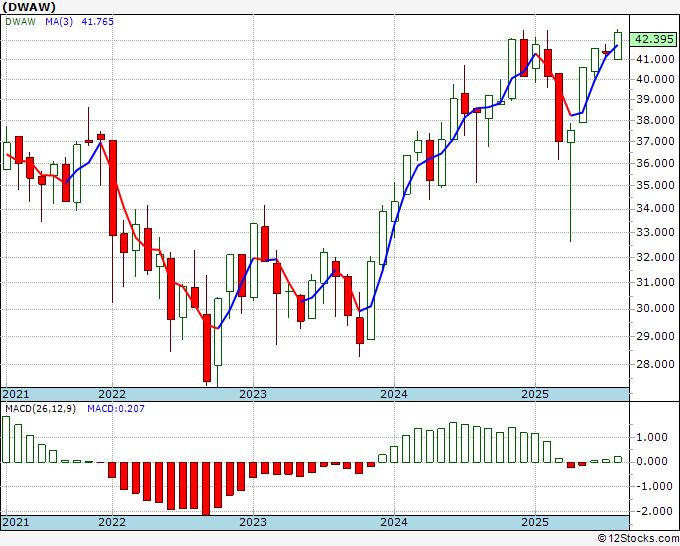Image resolution: width=680 pixels, height=546 pixels.
Task: Click the (DWAW) chart title
Action: tap(29, 7)
